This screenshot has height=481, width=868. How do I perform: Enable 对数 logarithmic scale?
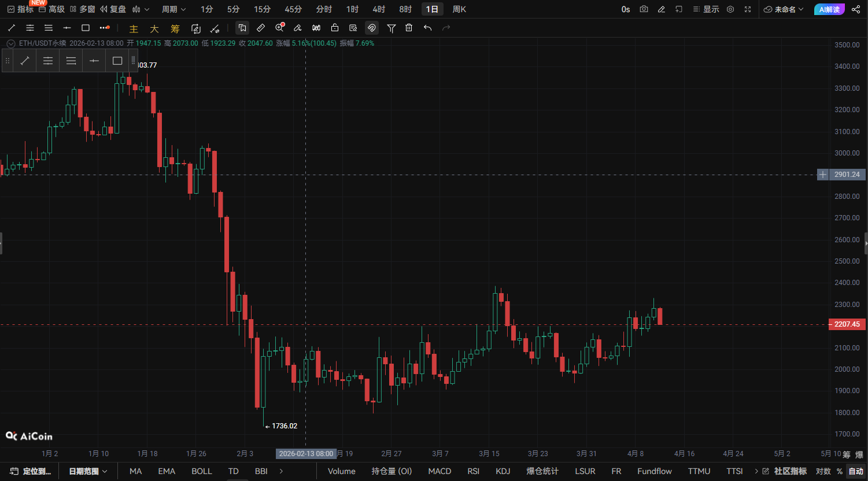823,471
